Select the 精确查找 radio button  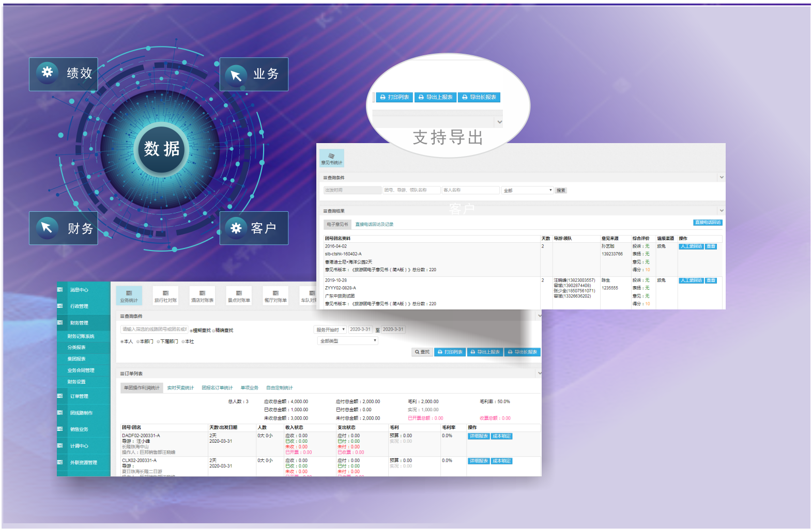point(213,331)
